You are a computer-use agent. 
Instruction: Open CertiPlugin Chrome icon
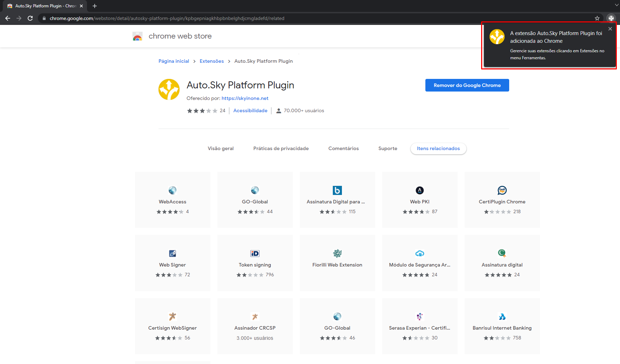coord(502,190)
